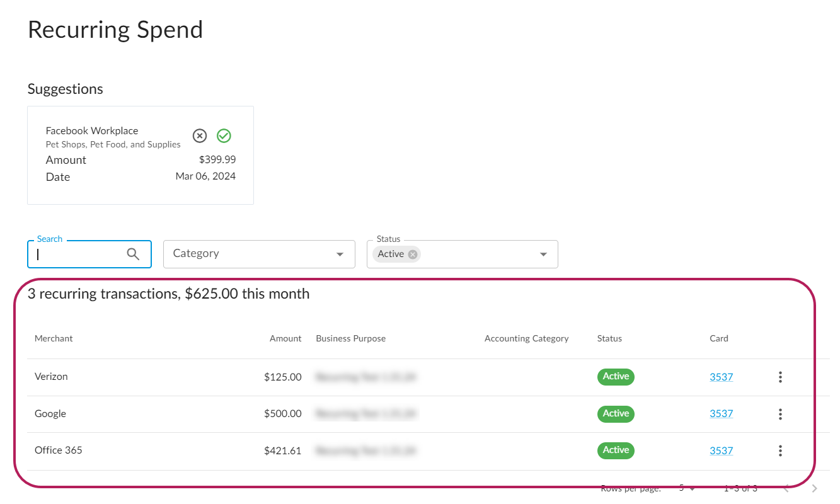Click the Active badge in Office 365 row
This screenshot has height=504, width=840.
pyautogui.click(x=616, y=450)
